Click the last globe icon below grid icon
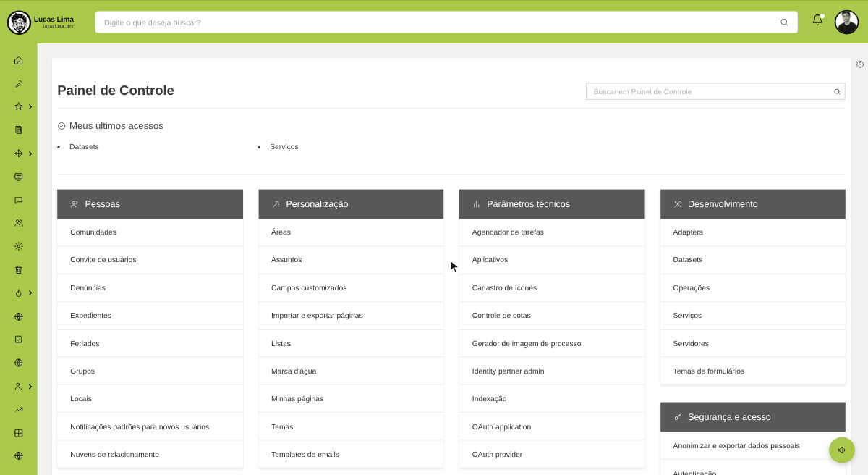Viewport: 868px width, 475px height. tap(19, 456)
